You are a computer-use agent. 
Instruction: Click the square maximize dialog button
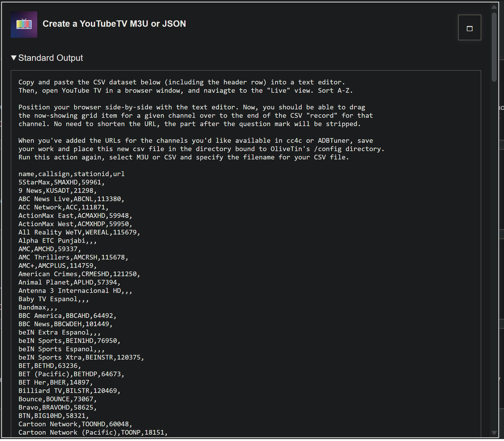(469, 27)
